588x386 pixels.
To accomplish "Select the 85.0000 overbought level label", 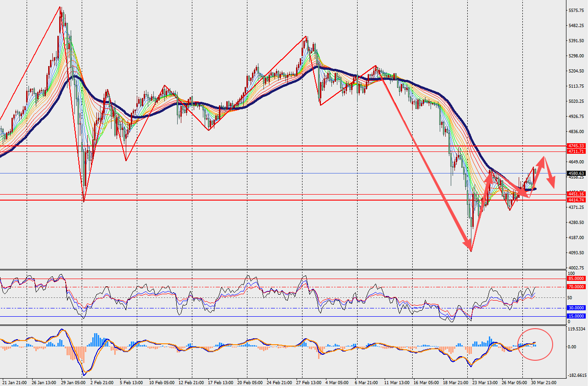I will [576, 279].
